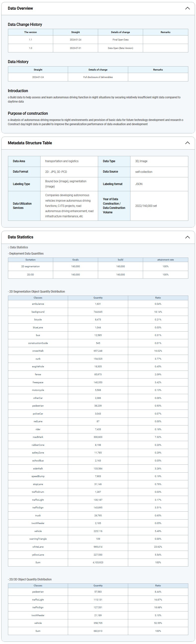Viewport: 196px width, 644px height.
Task: Collapse the Data Statistics section chevron
Action: point(187,237)
